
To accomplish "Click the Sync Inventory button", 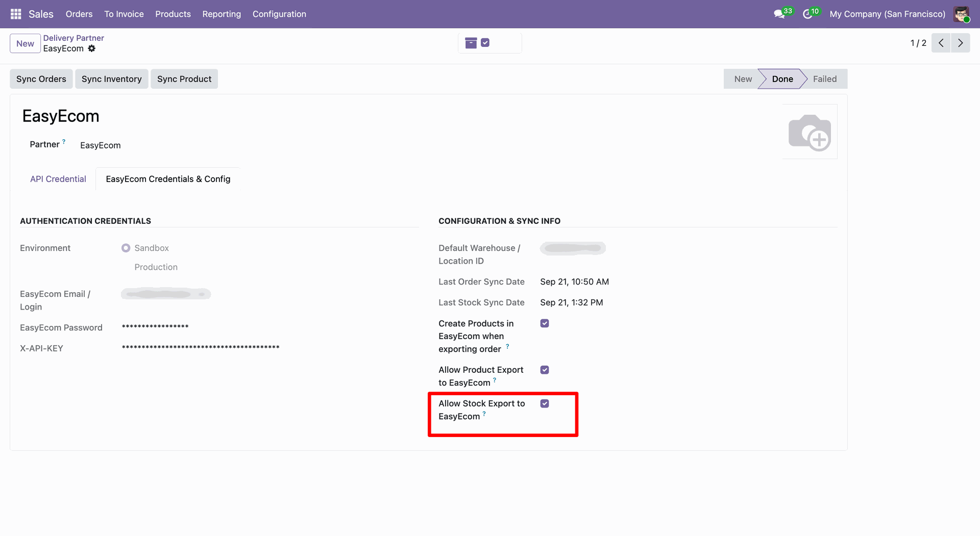I will pyautogui.click(x=112, y=79).
